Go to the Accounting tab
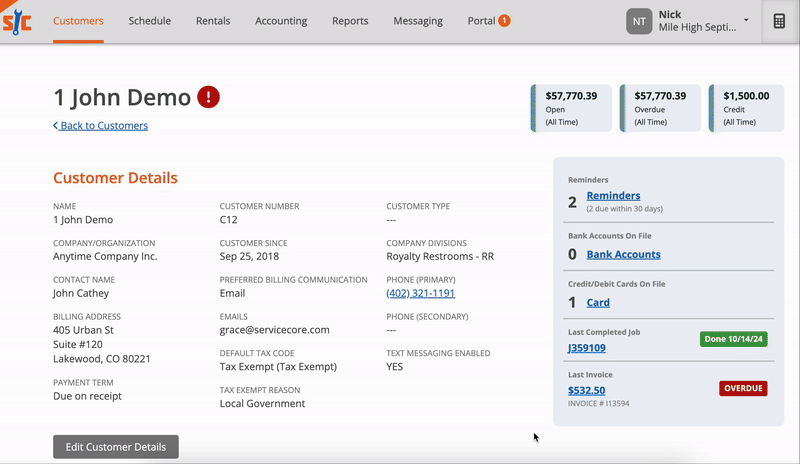Image resolution: width=800 pixels, height=464 pixels. click(281, 21)
